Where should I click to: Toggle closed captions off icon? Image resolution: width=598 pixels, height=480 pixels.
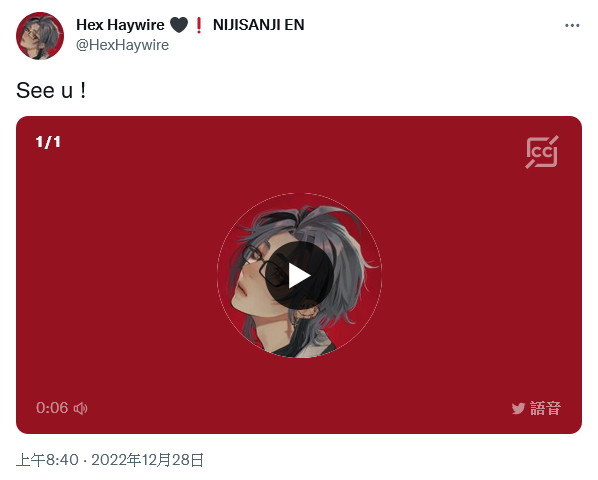click(x=542, y=152)
